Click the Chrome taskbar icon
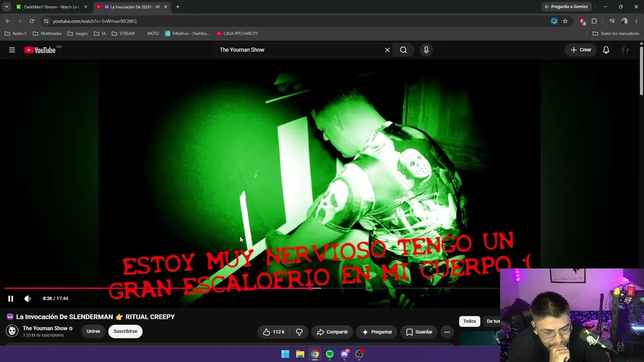 [314, 354]
